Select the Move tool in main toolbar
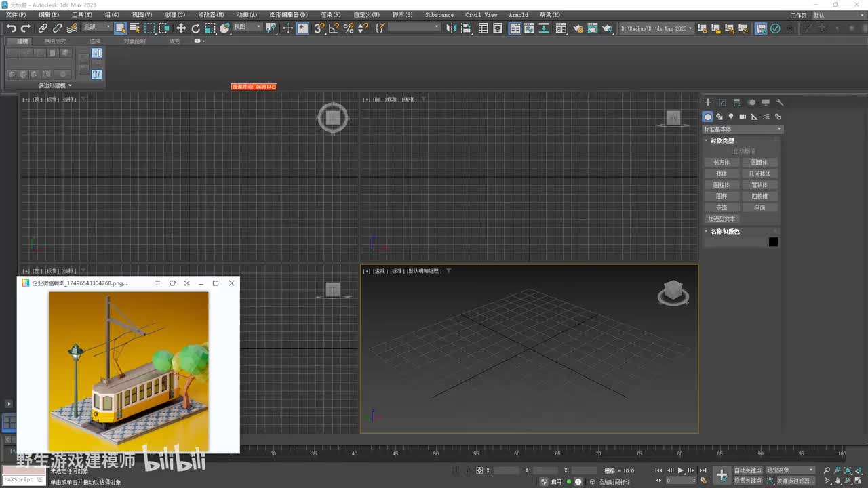 (x=181, y=28)
